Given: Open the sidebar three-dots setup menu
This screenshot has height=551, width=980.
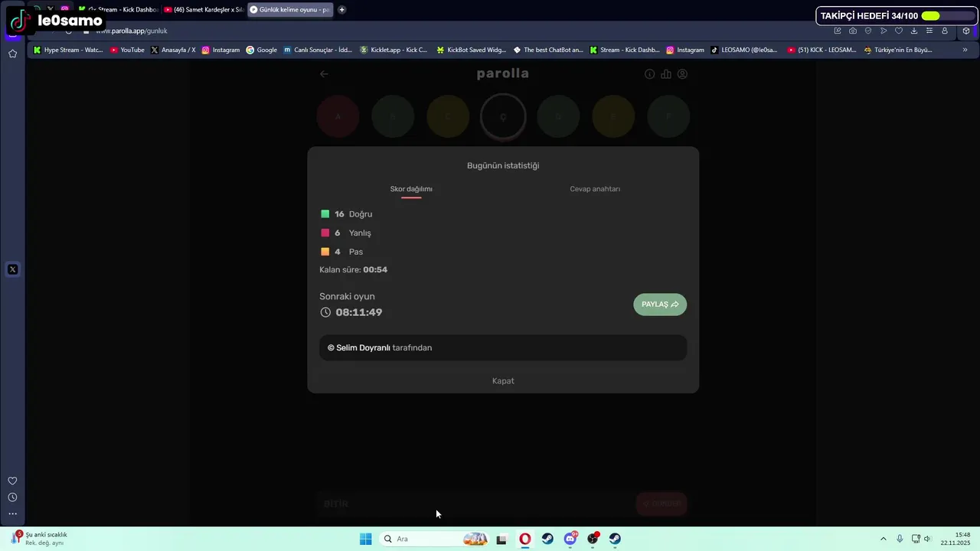Looking at the screenshot, I should [x=12, y=514].
